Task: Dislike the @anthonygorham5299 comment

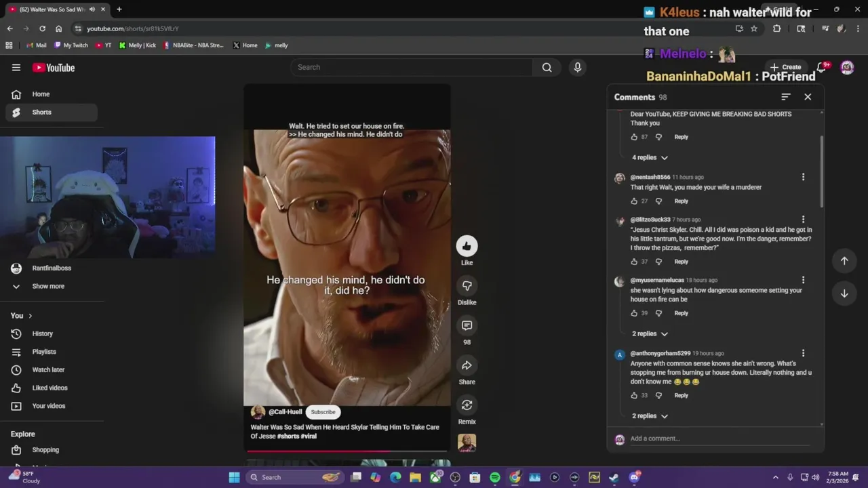Action: pyautogui.click(x=658, y=395)
